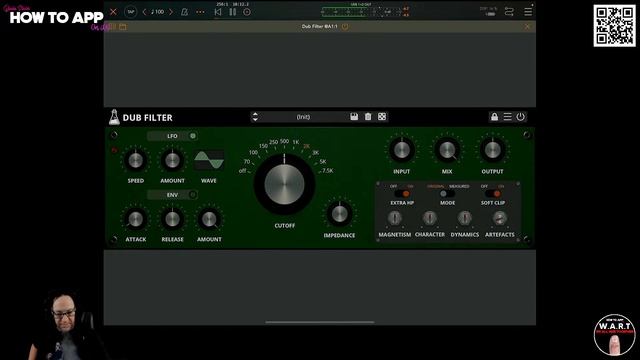640x360 pixels.
Task: Rewind to start with the skip-back icon
Action: coord(218,12)
